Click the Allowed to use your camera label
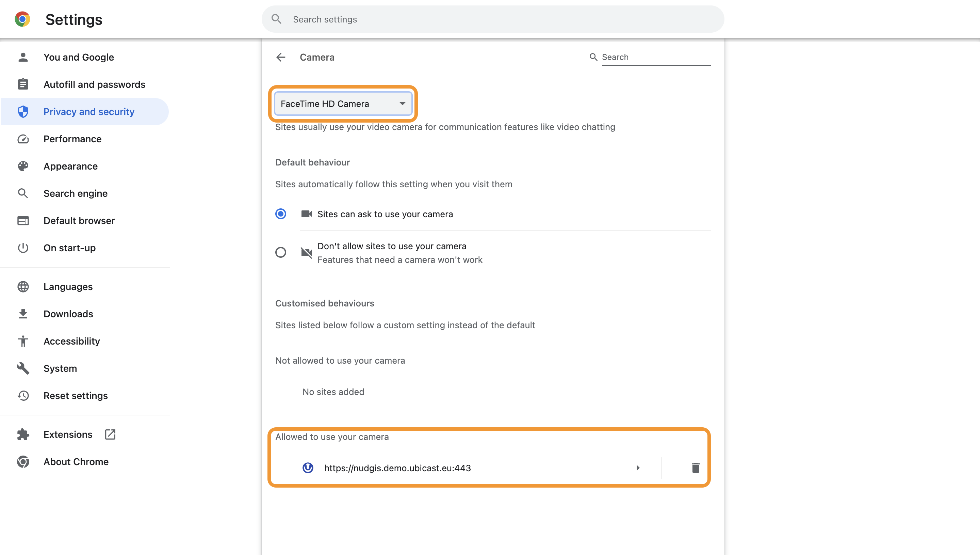 pos(332,437)
